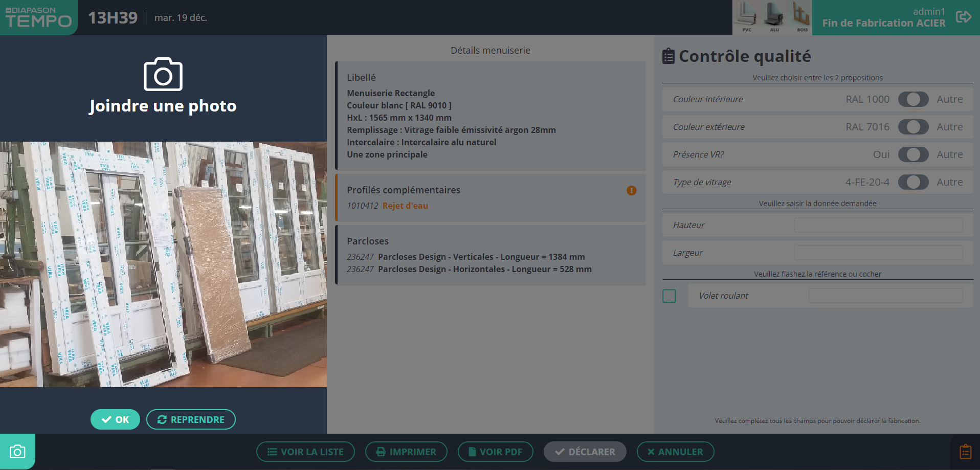
Task: Click the logout icon next to admin1
Action: [964, 17]
